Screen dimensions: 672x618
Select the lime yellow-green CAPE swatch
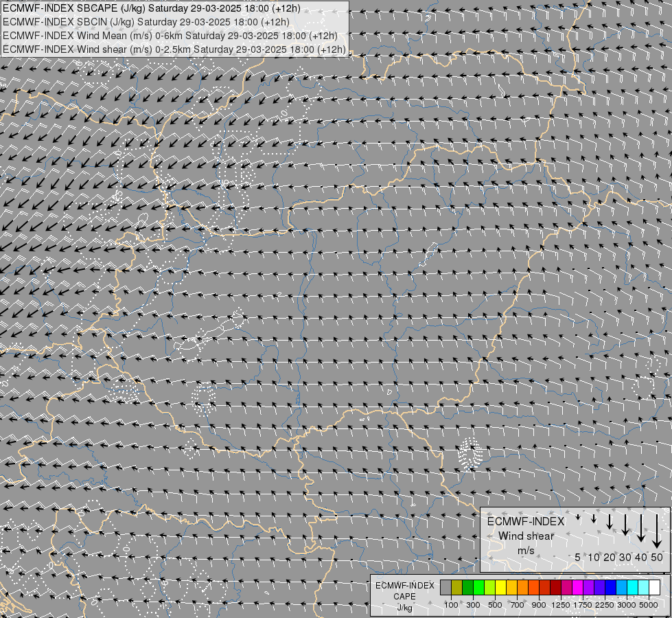tap(490, 587)
